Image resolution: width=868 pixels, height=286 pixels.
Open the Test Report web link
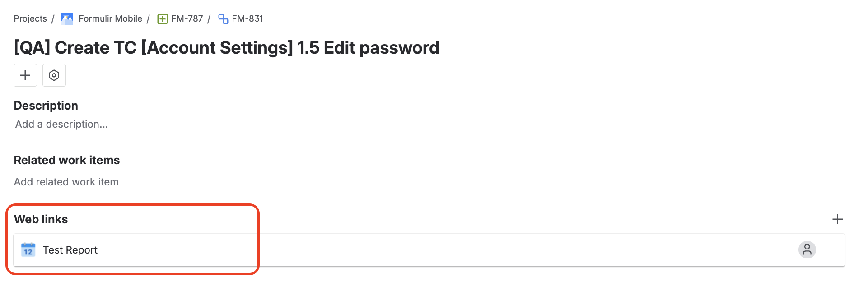pyautogui.click(x=70, y=249)
